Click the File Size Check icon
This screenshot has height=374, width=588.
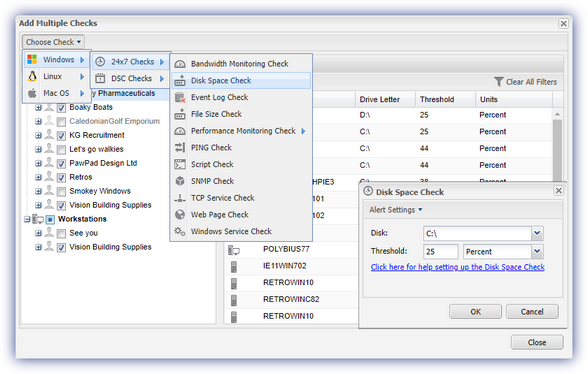[180, 114]
